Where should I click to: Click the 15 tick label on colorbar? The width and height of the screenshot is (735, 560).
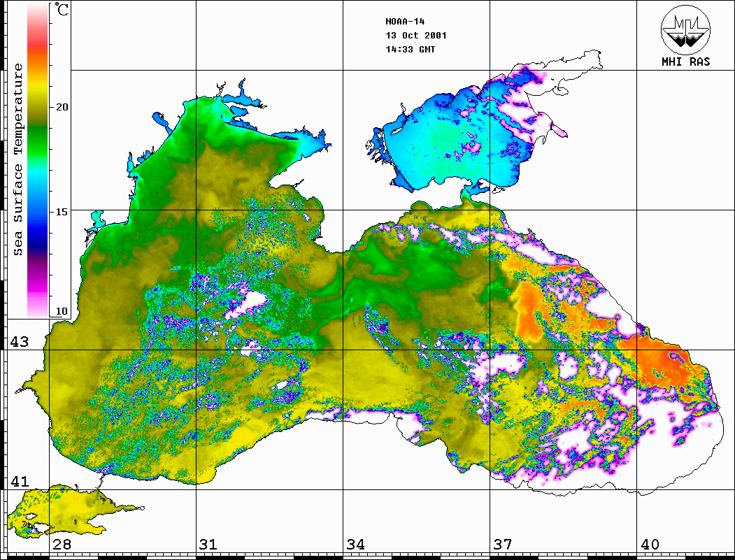[62, 212]
